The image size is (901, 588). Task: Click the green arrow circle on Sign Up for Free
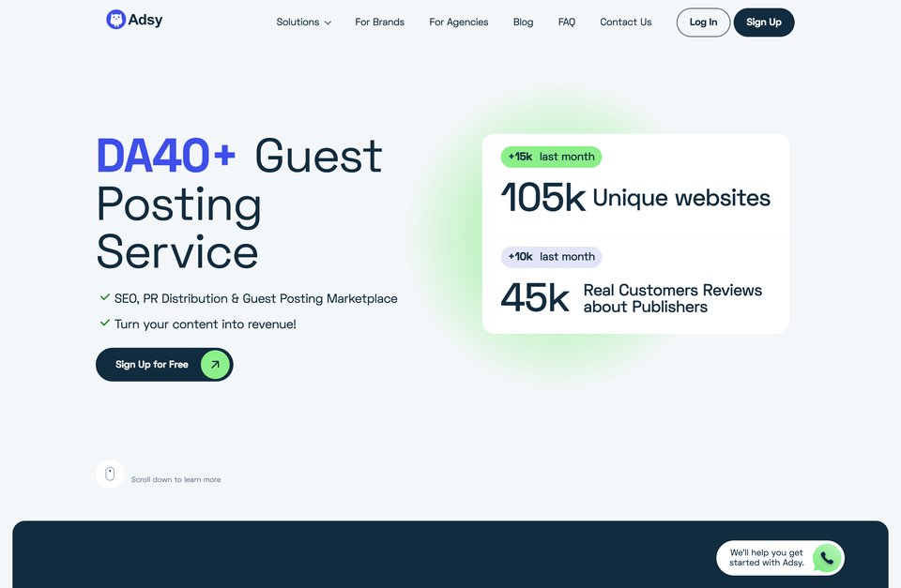216,365
